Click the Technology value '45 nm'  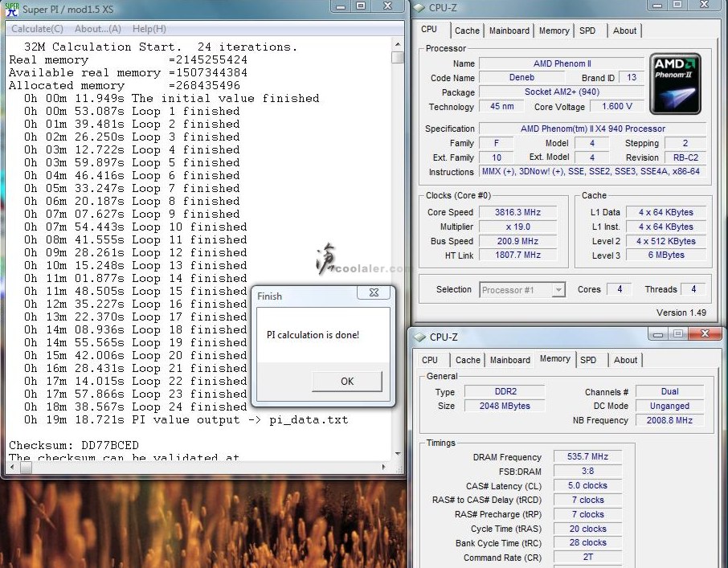pyautogui.click(x=501, y=106)
